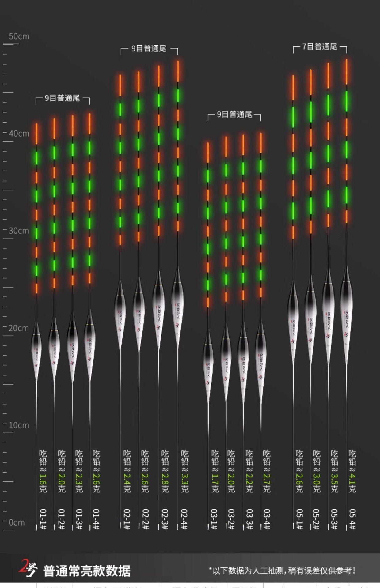The height and width of the screenshot is (588, 380).
Task: Click the 吃铅≈3.3克 weight label
Action: pos(184,471)
